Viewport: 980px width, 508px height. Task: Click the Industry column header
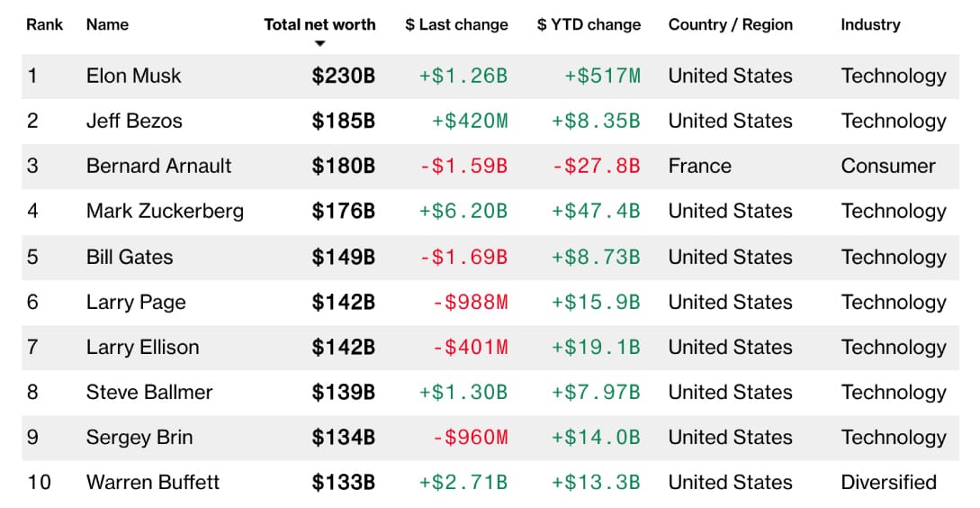tap(870, 24)
